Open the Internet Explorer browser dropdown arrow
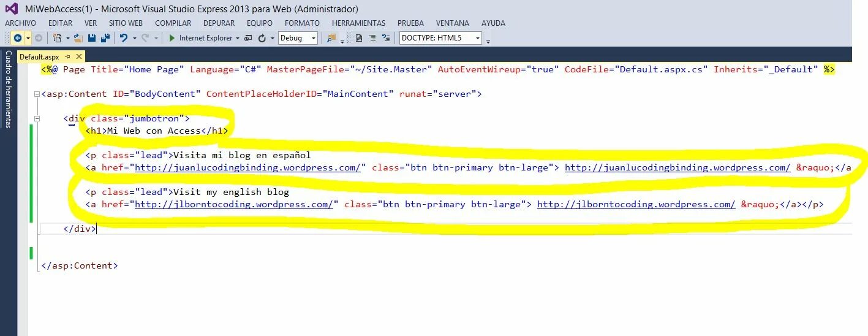The width and height of the screenshot is (868, 336). pyautogui.click(x=238, y=38)
